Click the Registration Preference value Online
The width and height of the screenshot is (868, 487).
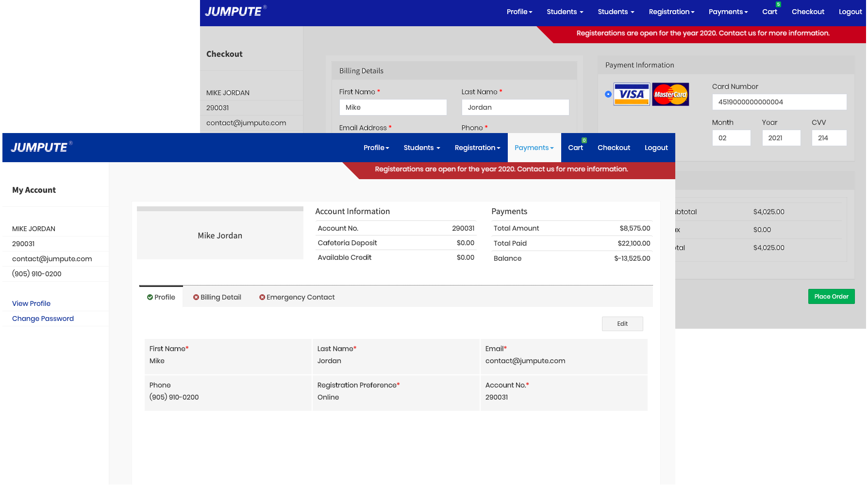tap(328, 397)
